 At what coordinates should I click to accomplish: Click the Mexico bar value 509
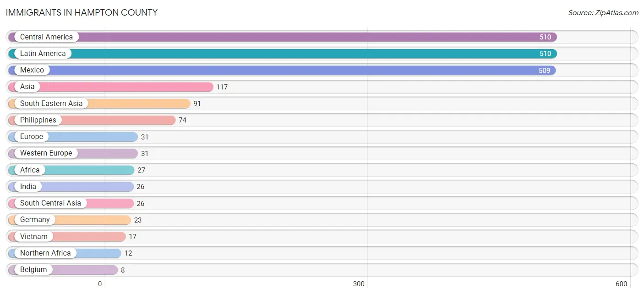pos(545,71)
